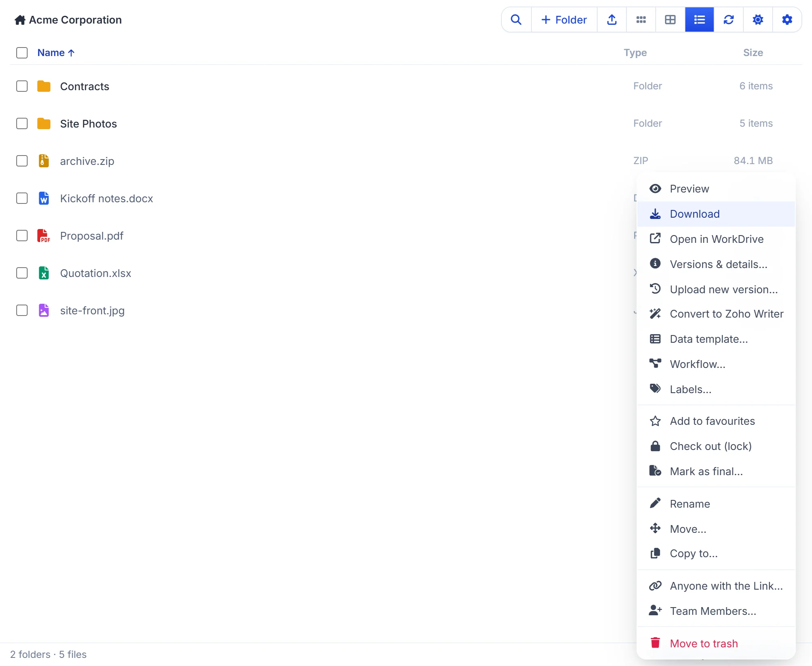The height and width of the screenshot is (666, 812).
Task: Select Open in WorkDrive menu entry
Action: pyautogui.click(x=716, y=239)
